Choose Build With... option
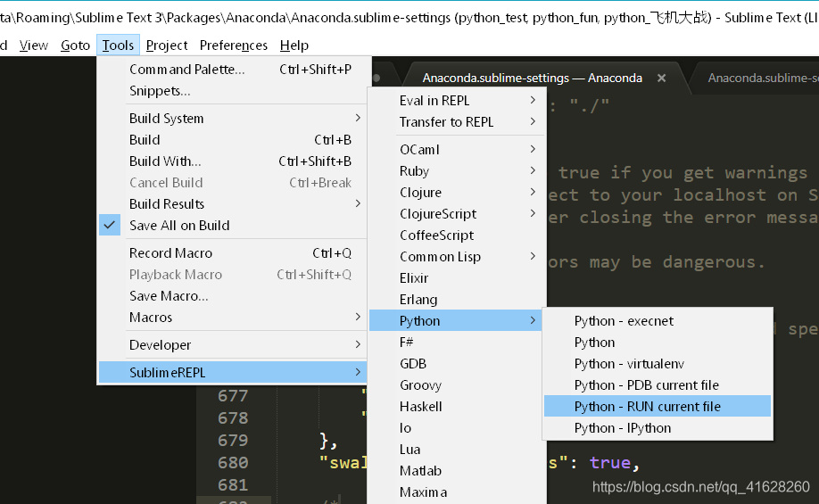Viewport: 819px width, 504px height. click(x=233, y=161)
